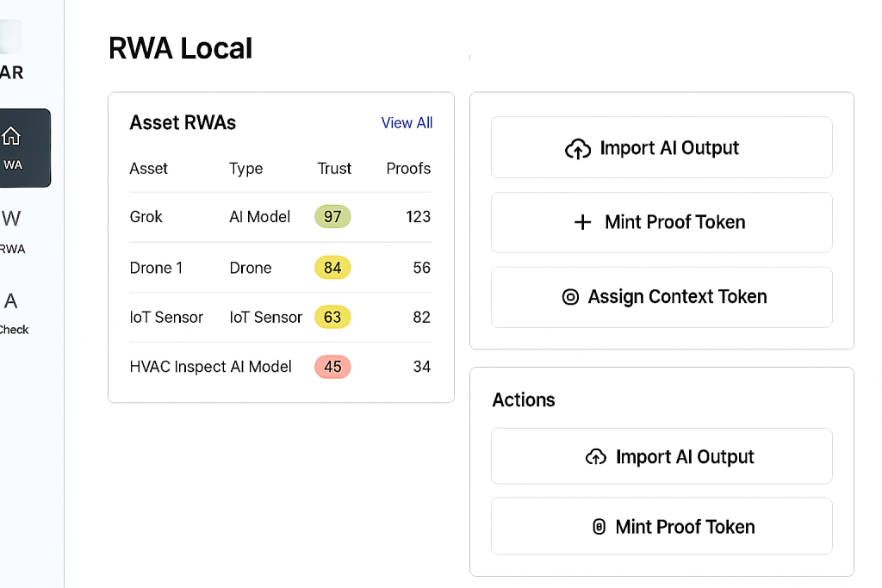Sort by the Trust column header

(x=334, y=169)
